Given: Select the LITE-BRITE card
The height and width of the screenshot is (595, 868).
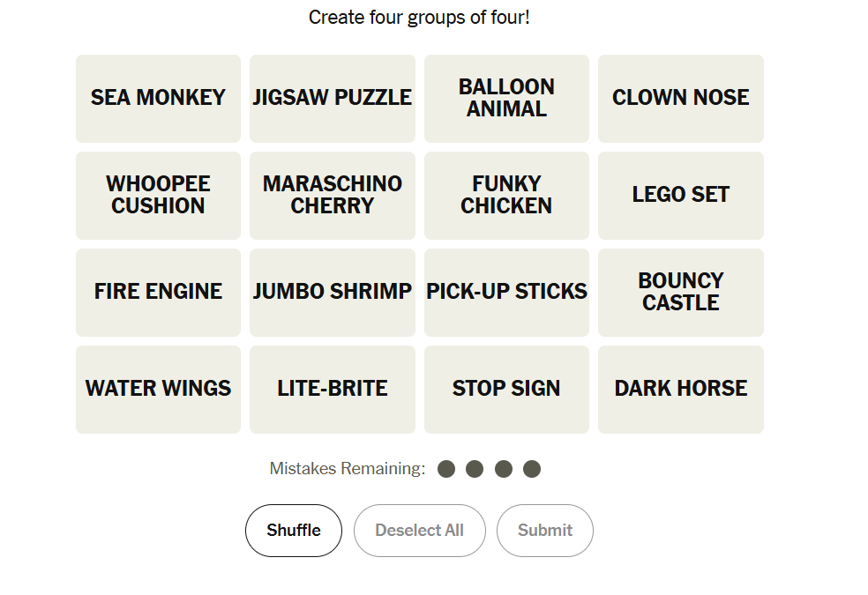Looking at the screenshot, I should click(332, 389).
